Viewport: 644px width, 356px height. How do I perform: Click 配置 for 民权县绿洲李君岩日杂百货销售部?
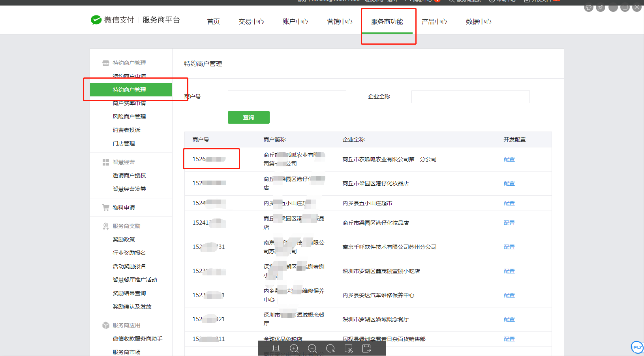(x=509, y=339)
